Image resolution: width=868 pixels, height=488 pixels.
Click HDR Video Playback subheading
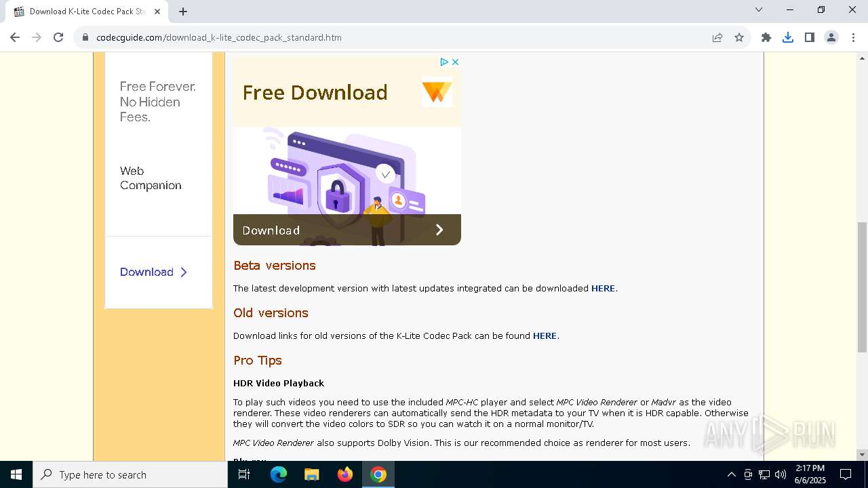tap(279, 383)
